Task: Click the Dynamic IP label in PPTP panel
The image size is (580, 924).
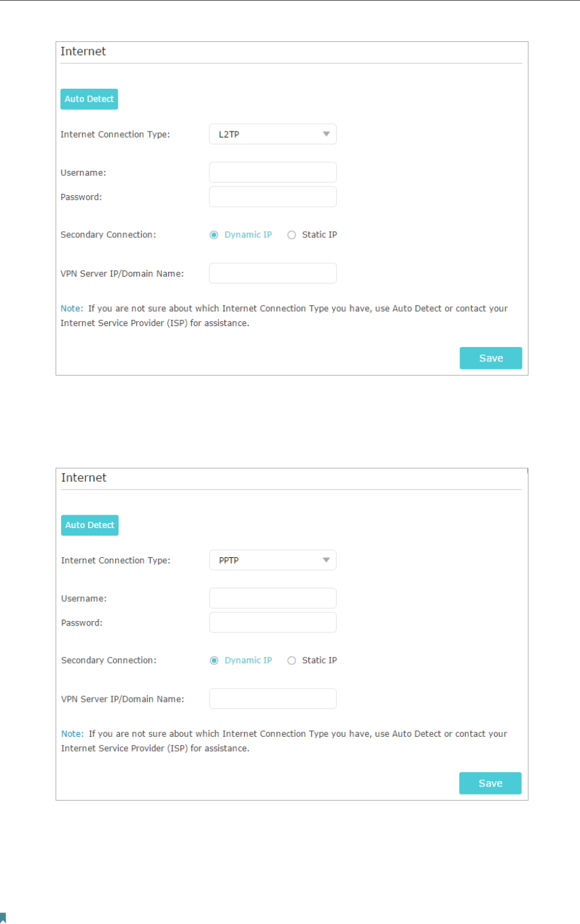Action: [248, 660]
